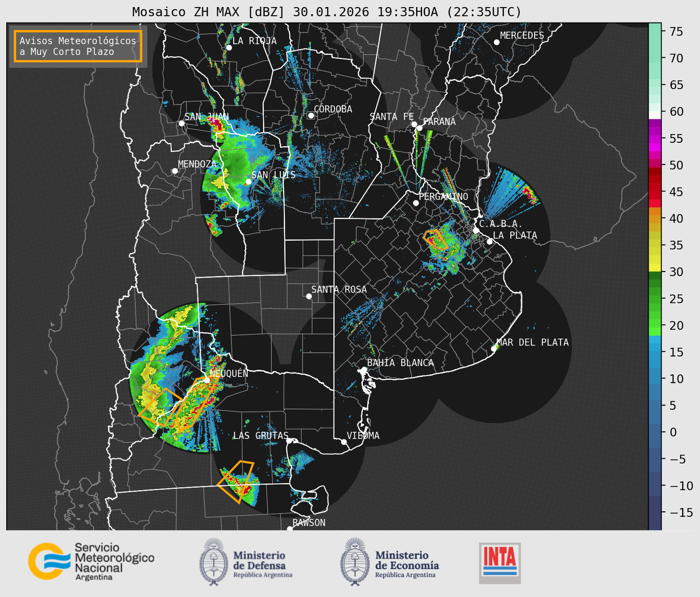Click the white 60 dBZ band on the color scale
700x597 pixels.
655,115
